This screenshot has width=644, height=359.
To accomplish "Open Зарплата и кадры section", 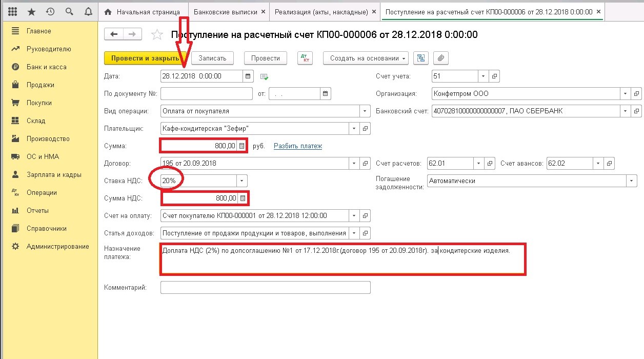I will [x=54, y=174].
